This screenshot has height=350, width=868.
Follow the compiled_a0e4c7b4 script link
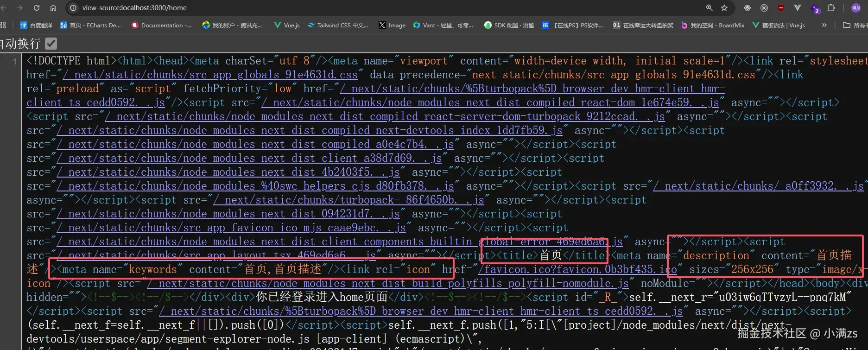[x=255, y=144]
